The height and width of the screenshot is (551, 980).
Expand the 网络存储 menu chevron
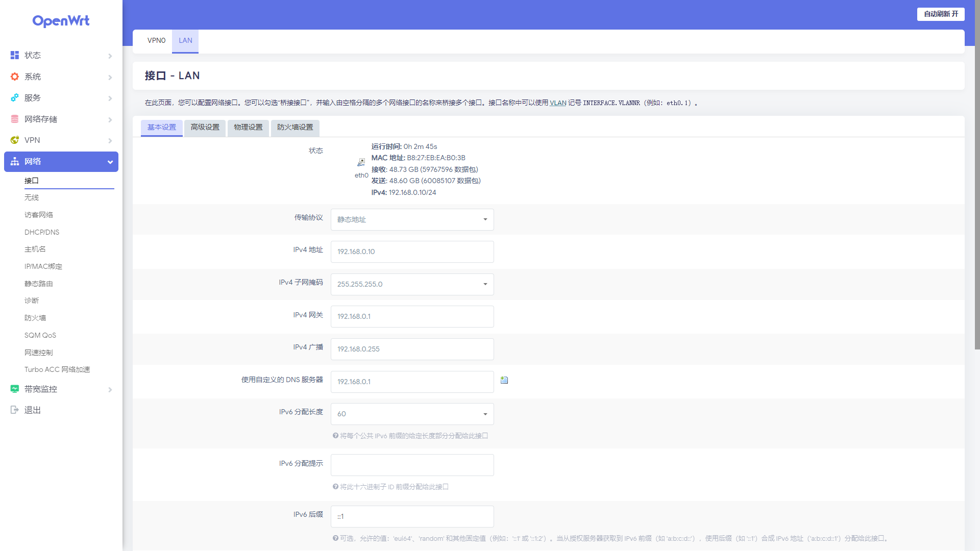pyautogui.click(x=110, y=119)
